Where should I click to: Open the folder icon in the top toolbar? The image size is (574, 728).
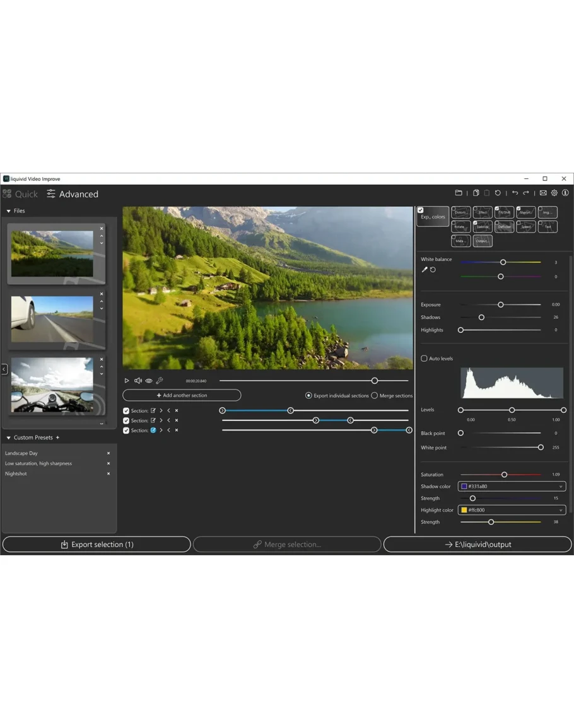[459, 193]
